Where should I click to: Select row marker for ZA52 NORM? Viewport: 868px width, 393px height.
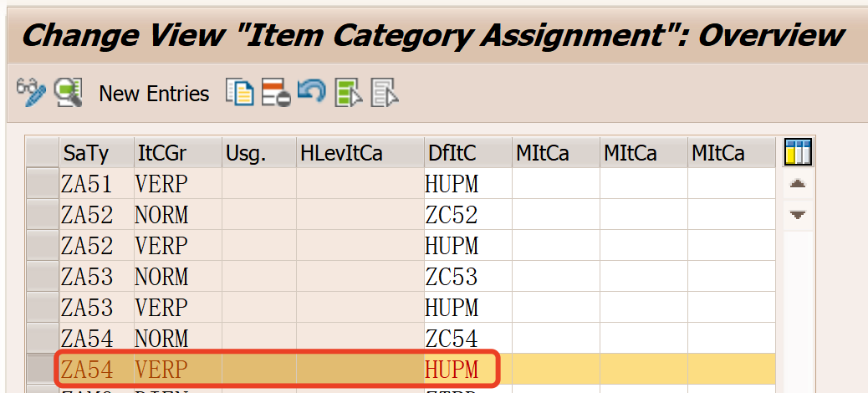43,215
